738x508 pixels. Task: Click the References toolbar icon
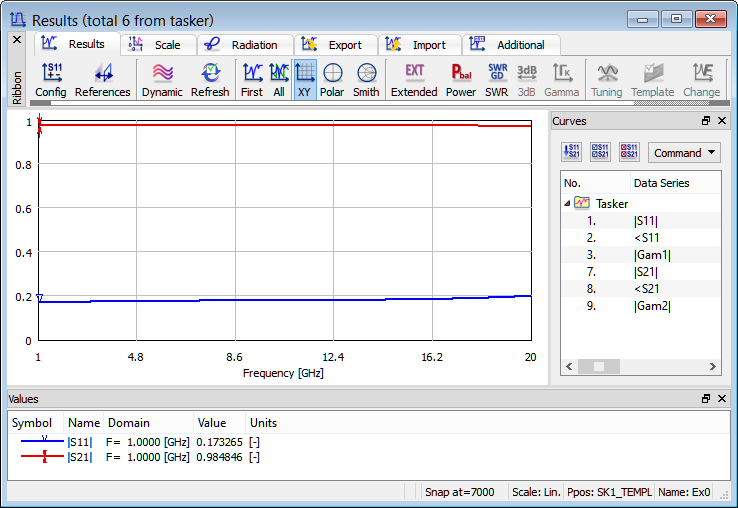(x=102, y=79)
